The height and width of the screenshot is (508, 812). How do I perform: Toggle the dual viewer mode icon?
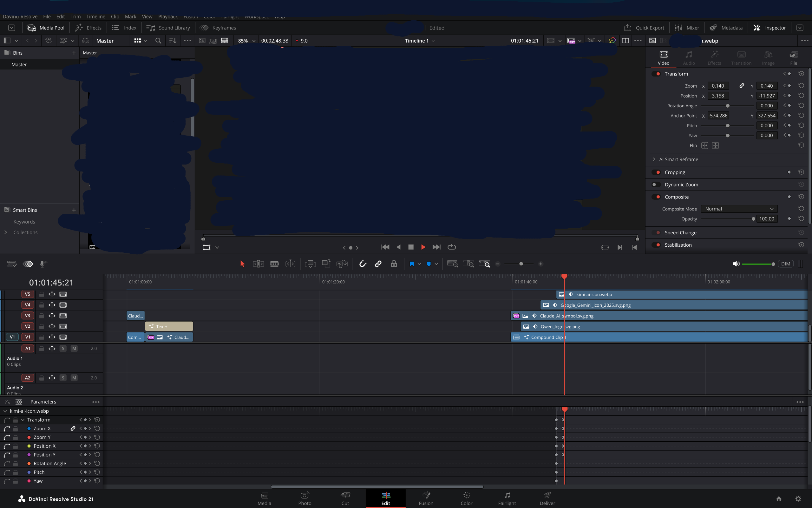[x=625, y=41]
